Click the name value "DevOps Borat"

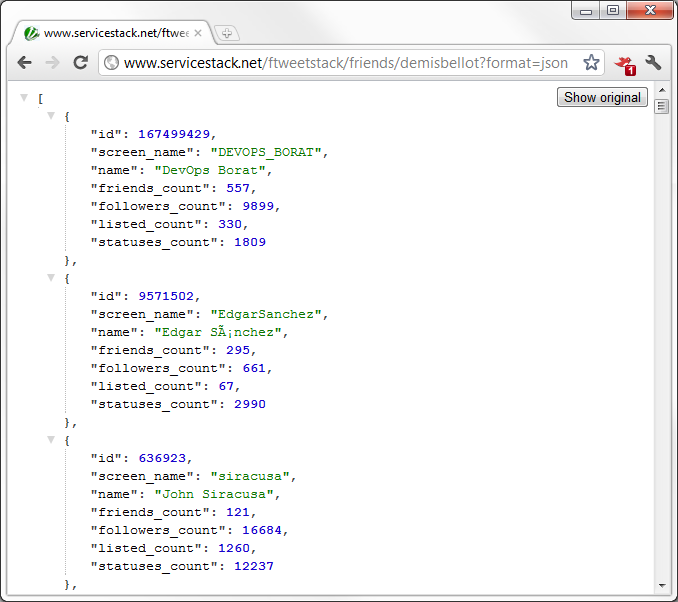pyautogui.click(x=210, y=170)
